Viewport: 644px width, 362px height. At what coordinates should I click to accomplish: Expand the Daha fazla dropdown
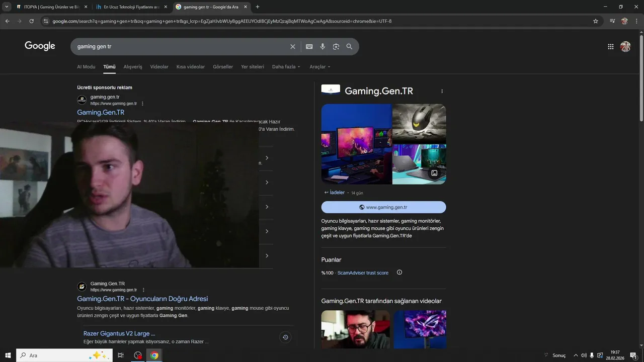(286, 67)
